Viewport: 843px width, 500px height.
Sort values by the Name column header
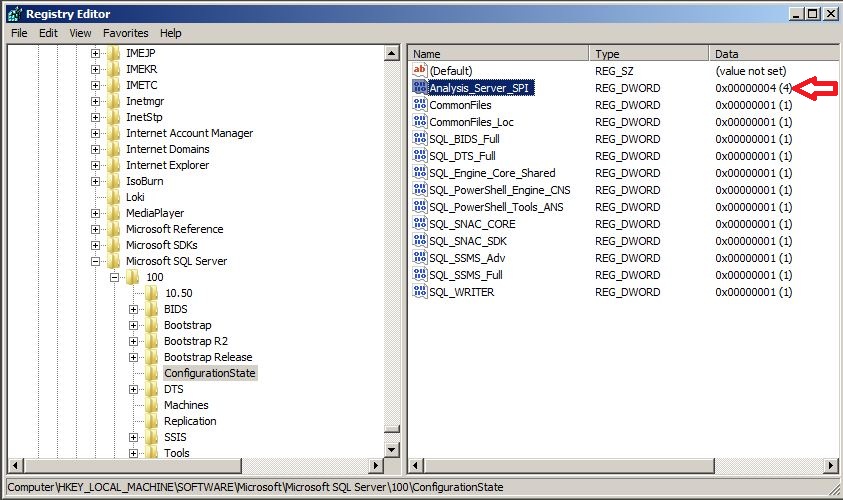point(498,54)
